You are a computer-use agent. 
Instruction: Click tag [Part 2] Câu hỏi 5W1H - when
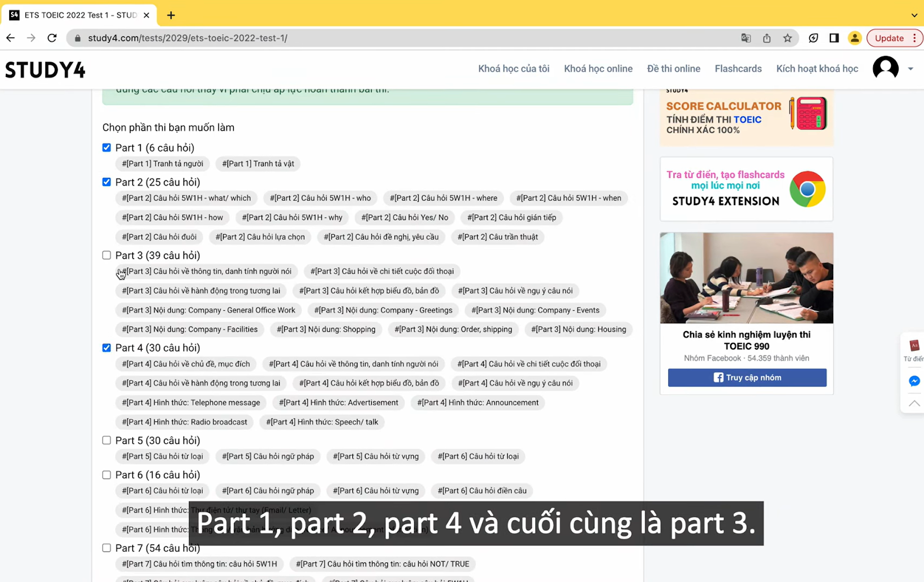coord(569,198)
